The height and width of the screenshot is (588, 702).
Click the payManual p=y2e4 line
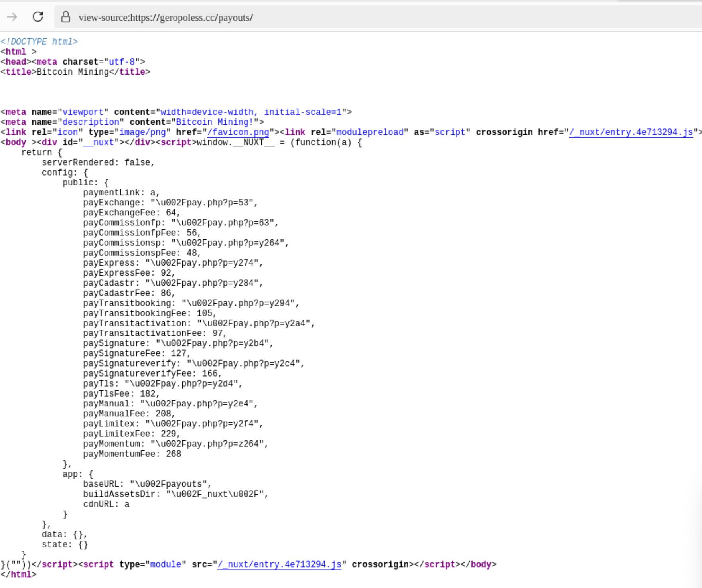(170, 404)
